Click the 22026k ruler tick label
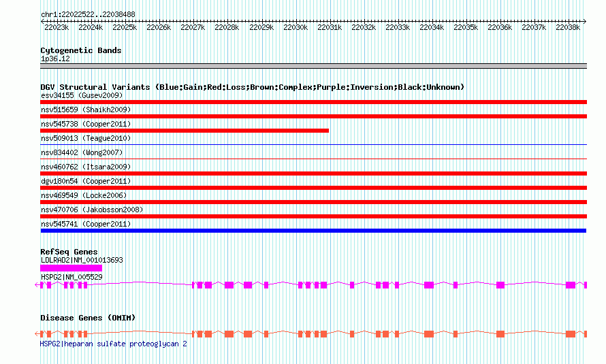The height and width of the screenshot is (364, 606). tap(159, 27)
